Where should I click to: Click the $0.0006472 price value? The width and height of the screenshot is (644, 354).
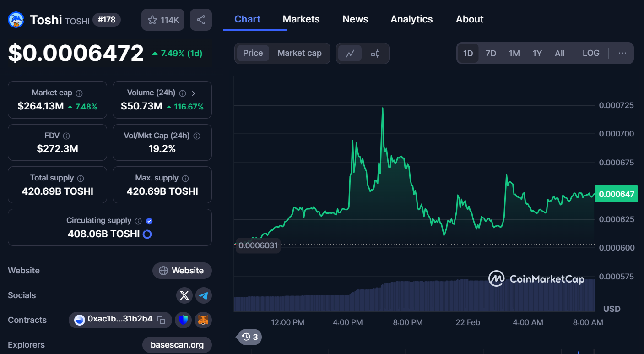(x=76, y=53)
